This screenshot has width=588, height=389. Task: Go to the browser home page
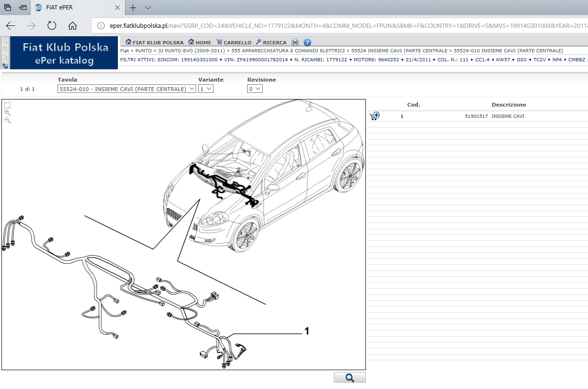tap(72, 25)
